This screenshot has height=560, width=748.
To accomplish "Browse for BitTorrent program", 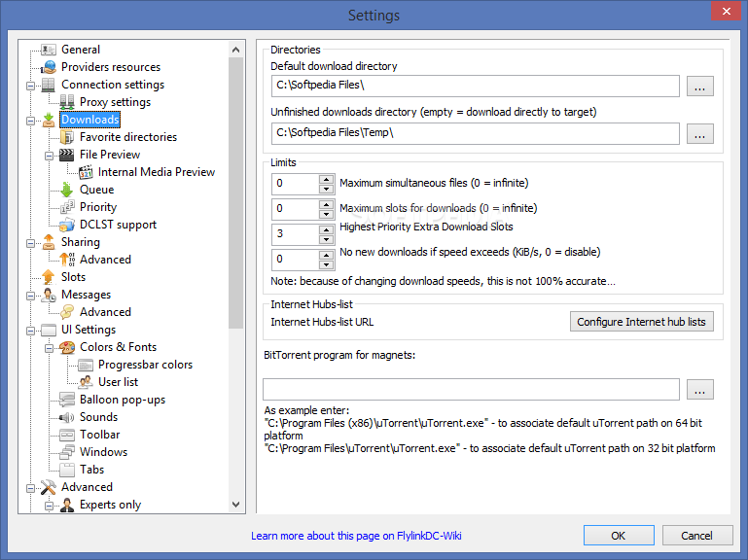I will [x=699, y=390].
